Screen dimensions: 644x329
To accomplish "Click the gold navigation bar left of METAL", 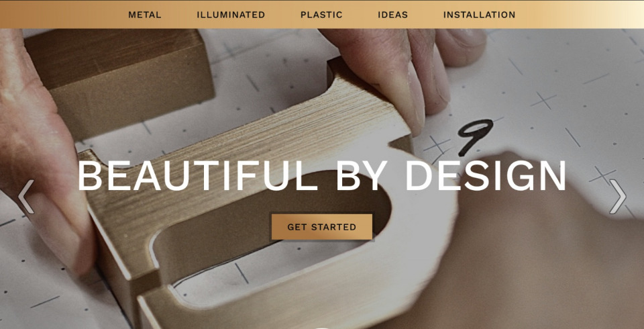I will tap(62, 14).
